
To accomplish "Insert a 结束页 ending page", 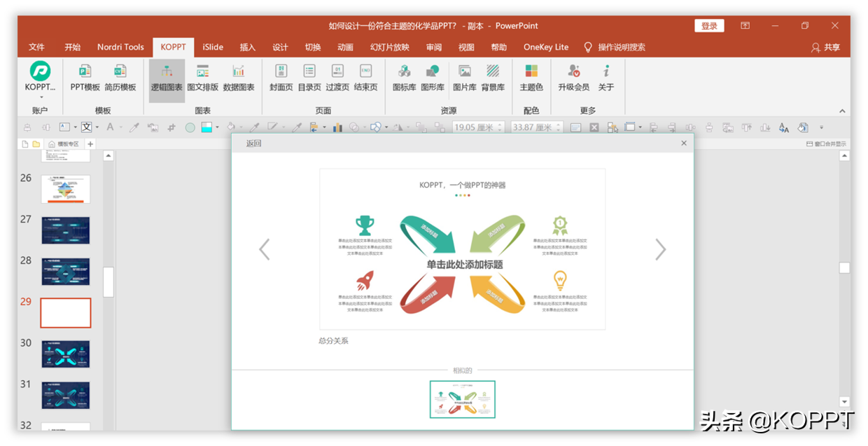I will tap(365, 78).
